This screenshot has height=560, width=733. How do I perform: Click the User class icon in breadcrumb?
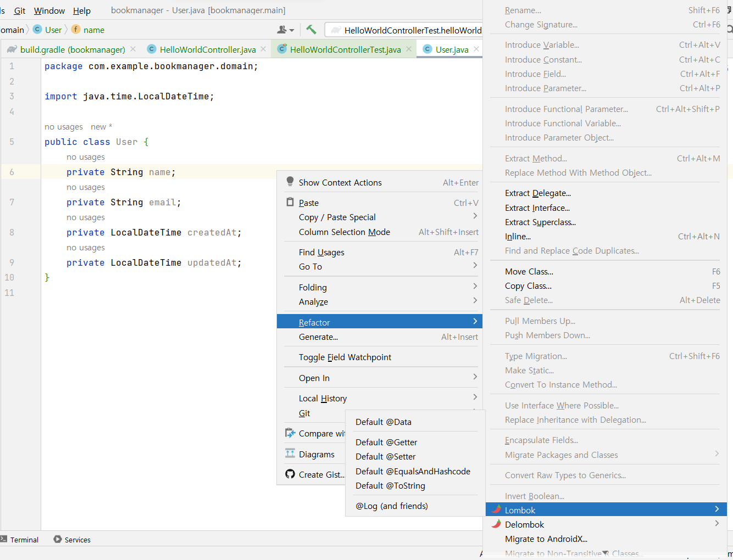click(37, 29)
